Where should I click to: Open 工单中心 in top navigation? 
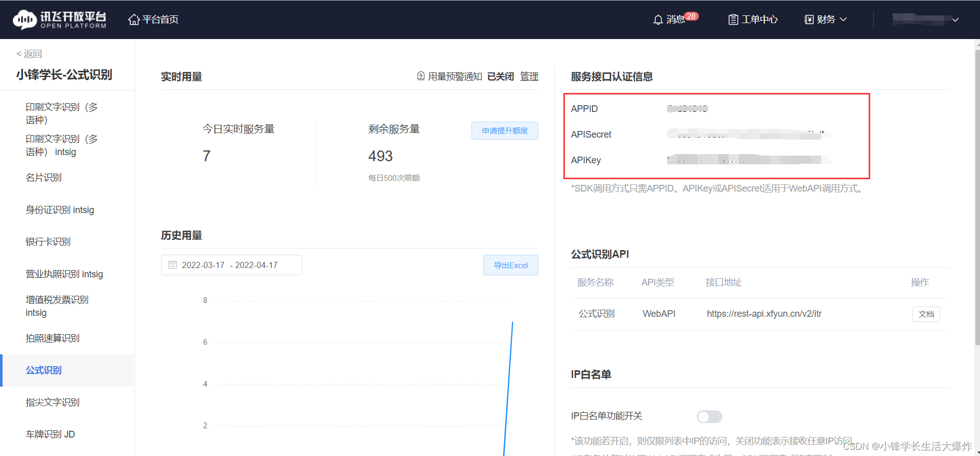[759, 20]
